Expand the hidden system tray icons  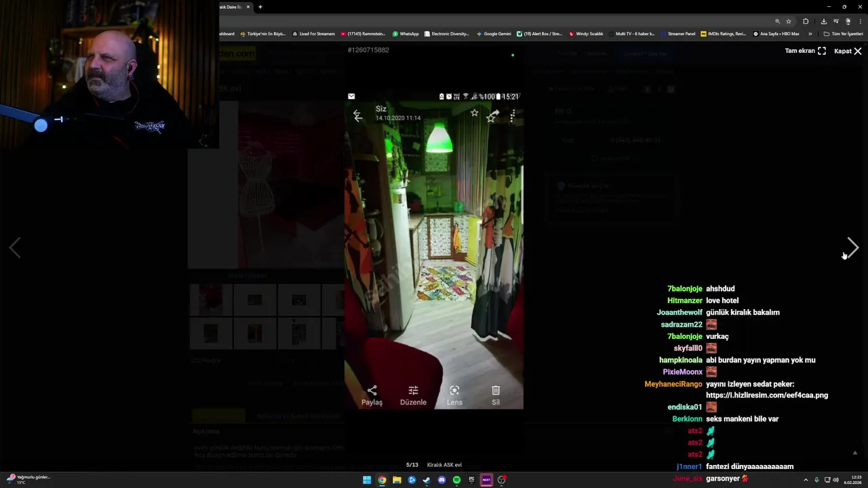806,480
